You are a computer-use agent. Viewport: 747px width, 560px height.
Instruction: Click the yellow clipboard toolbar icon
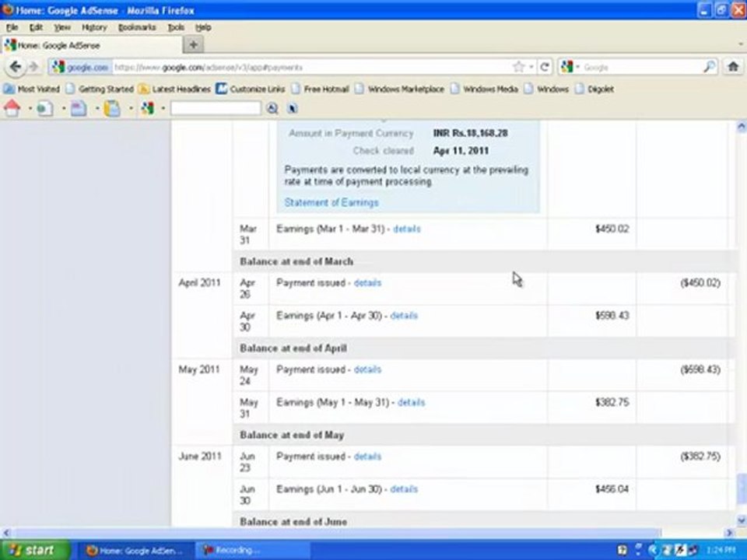click(112, 108)
